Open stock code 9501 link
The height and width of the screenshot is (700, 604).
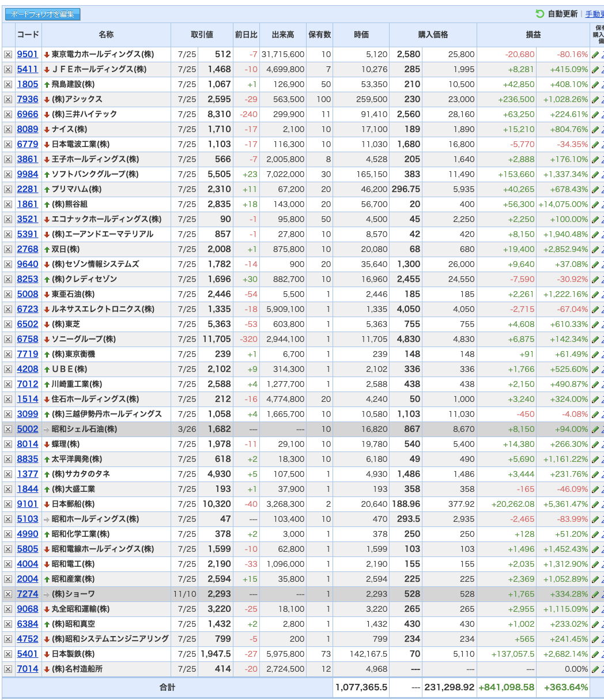(x=28, y=54)
